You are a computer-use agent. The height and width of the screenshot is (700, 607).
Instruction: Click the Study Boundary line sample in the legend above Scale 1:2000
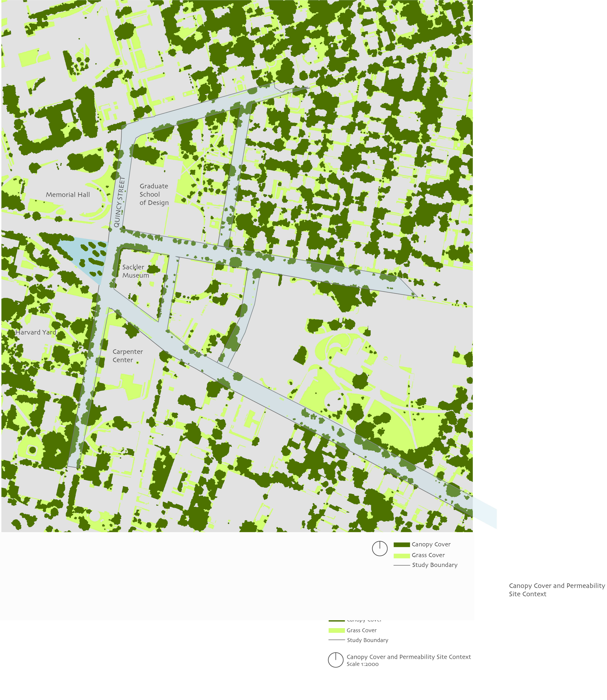coord(337,640)
